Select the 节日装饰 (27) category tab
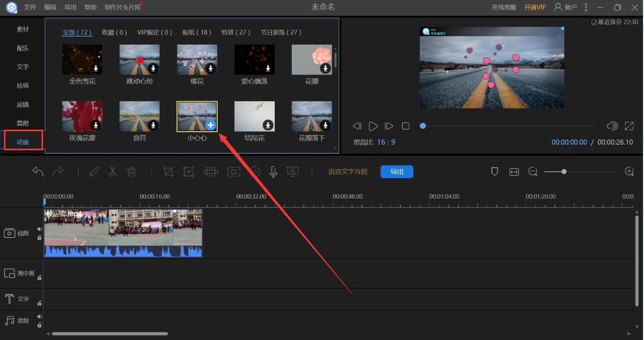 click(281, 32)
